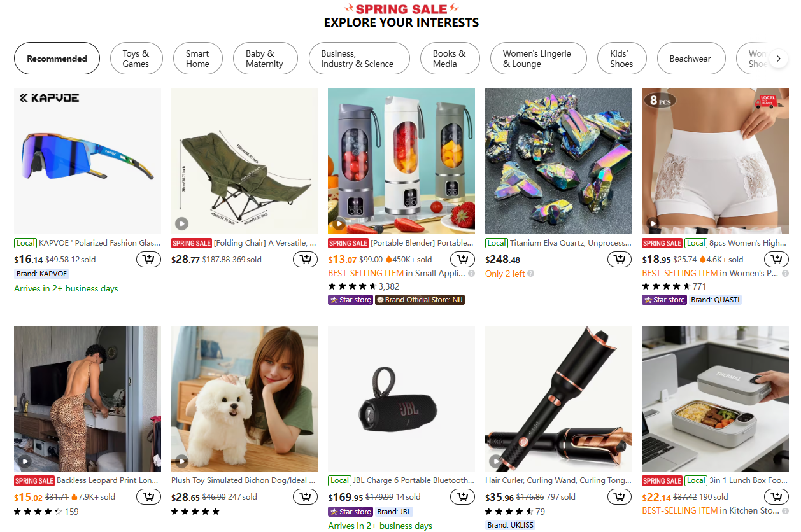Click add-to-cart icon on Portable Blender
Viewport: 801px width, 532px height.
tap(462, 259)
